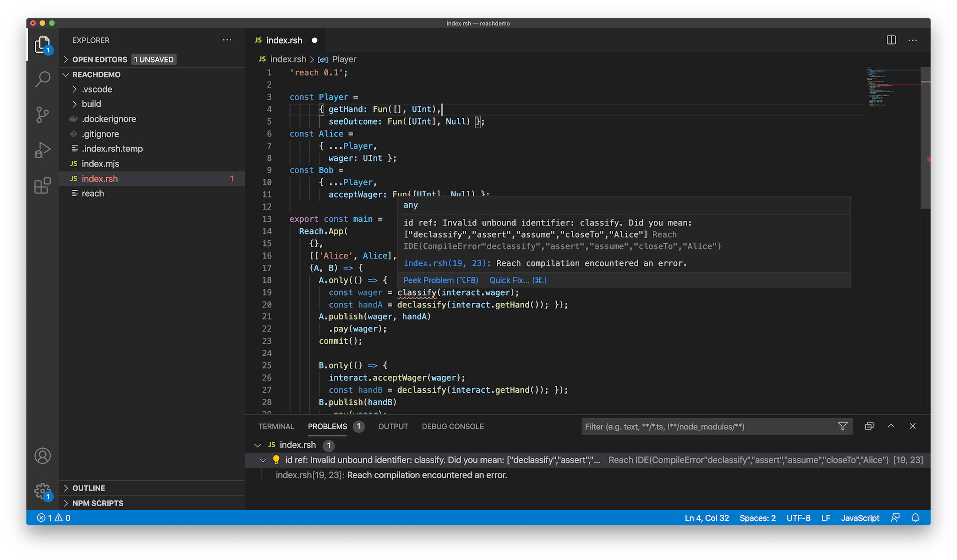Open the Explorer view in activity bar

[x=42, y=45]
